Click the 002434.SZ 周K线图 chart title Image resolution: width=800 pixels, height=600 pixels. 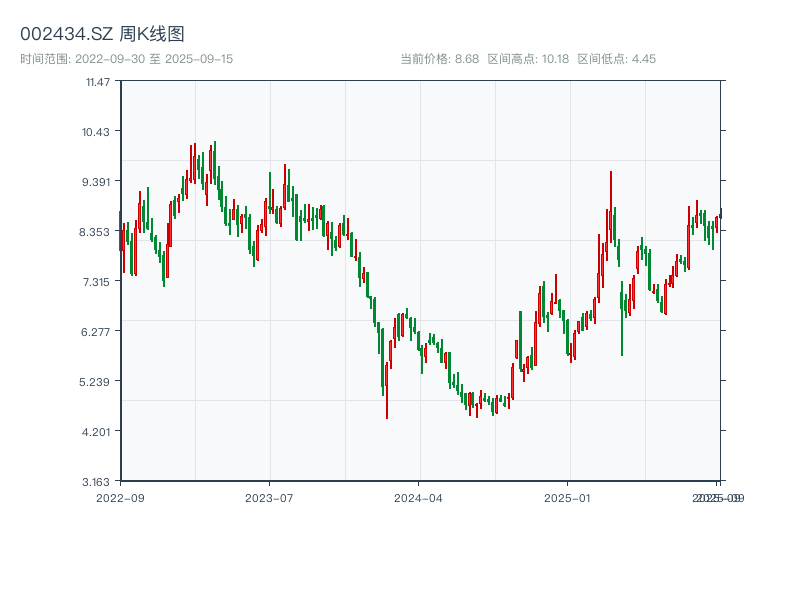point(102,35)
